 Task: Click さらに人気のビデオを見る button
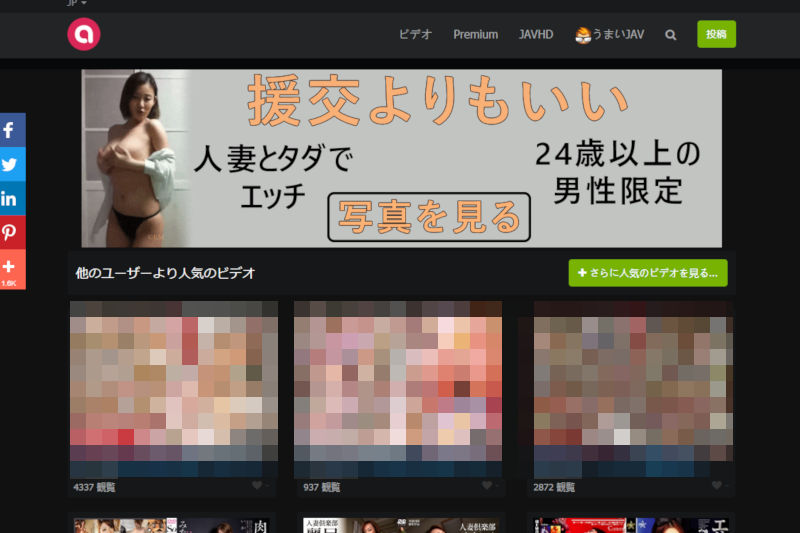coord(648,272)
